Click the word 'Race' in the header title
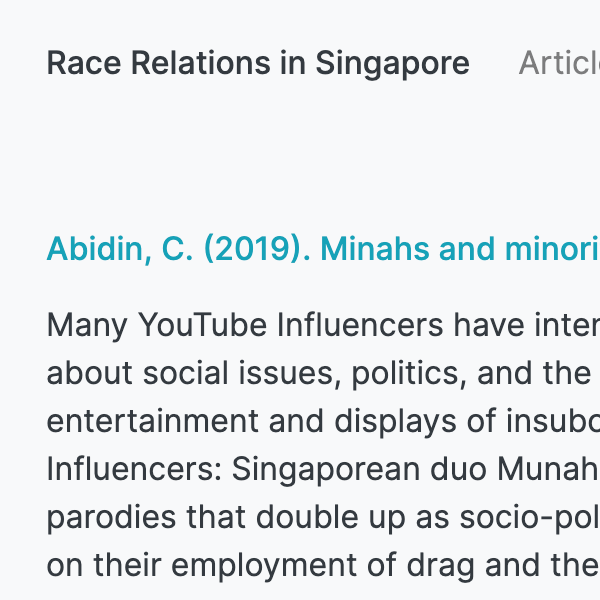 point(84,63)
